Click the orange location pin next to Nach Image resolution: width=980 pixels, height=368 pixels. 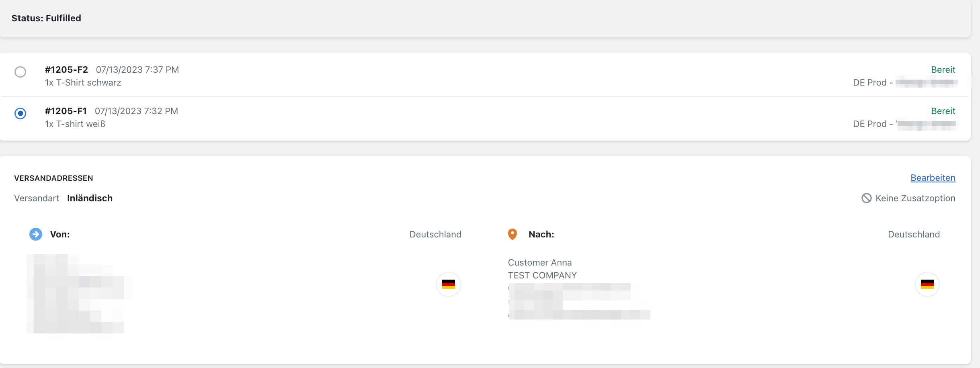(x=513, y=233)
